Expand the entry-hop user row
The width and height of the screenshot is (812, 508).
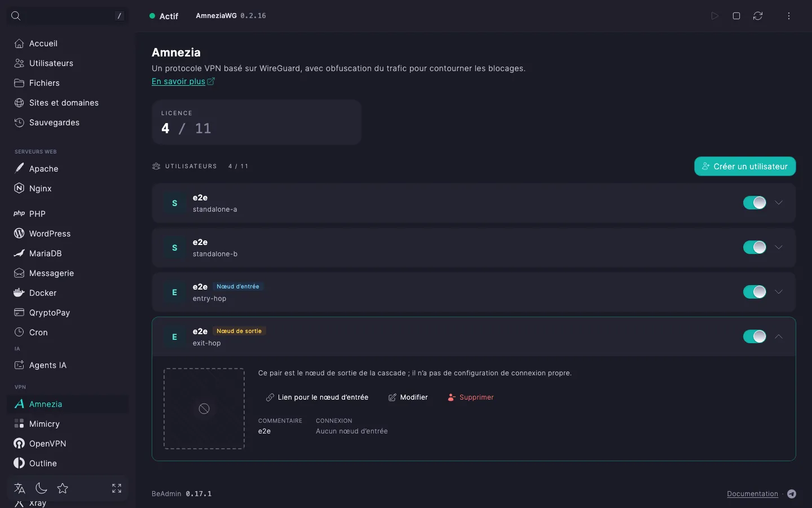click(779, 292)
